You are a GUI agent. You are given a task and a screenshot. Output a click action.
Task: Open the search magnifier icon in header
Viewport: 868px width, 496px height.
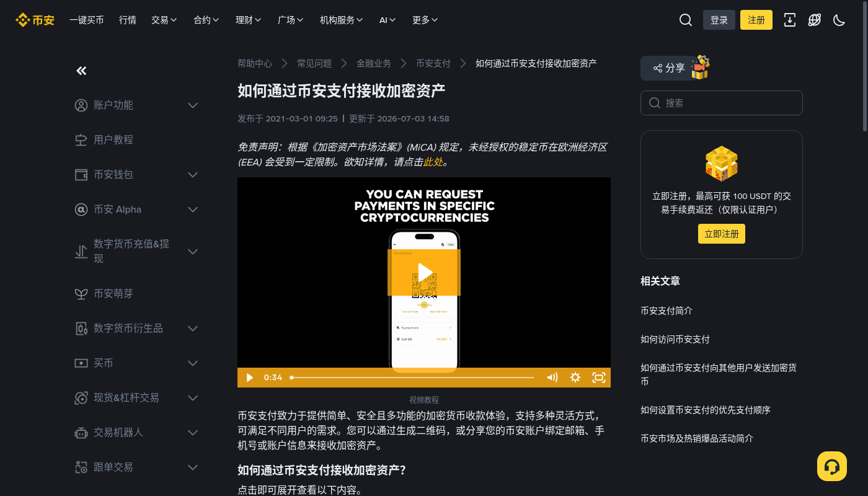[686, 20]
